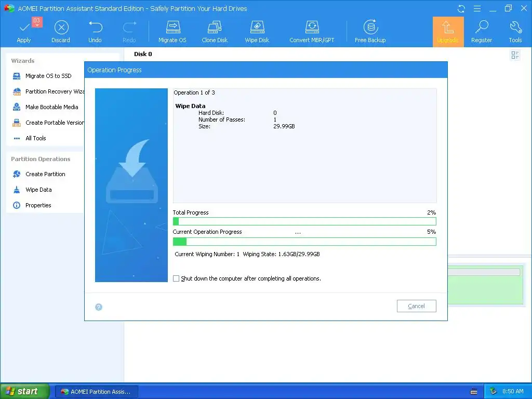
Task: Select Create Portable Version wizard
Action: click(x=48, y=123)
